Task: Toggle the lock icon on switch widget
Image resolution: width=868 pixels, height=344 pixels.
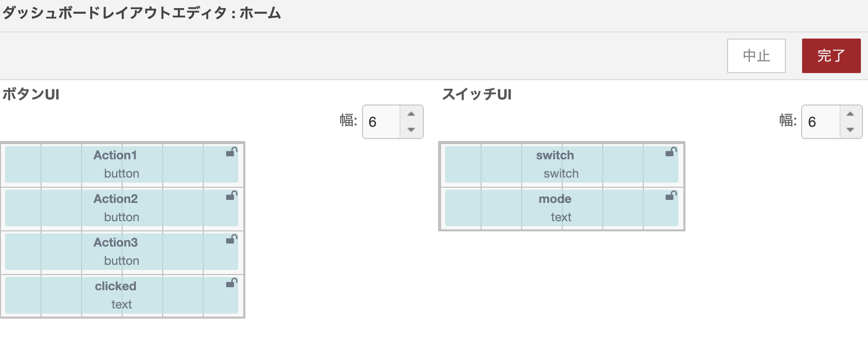Action: pos(671,152)
